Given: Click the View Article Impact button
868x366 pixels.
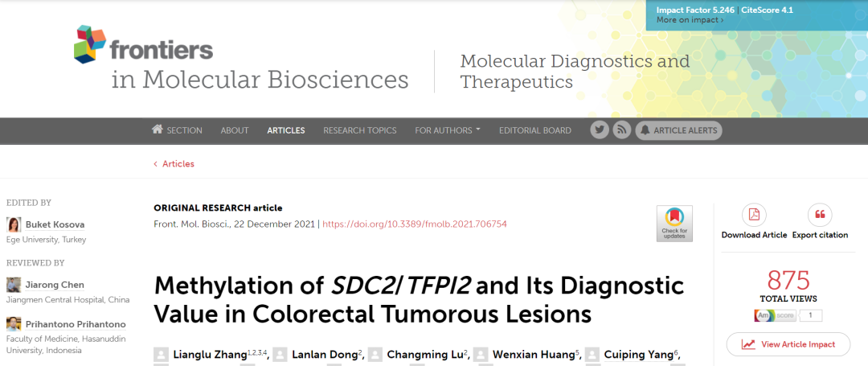Looking at the screenshot, I should click(788, 344).
